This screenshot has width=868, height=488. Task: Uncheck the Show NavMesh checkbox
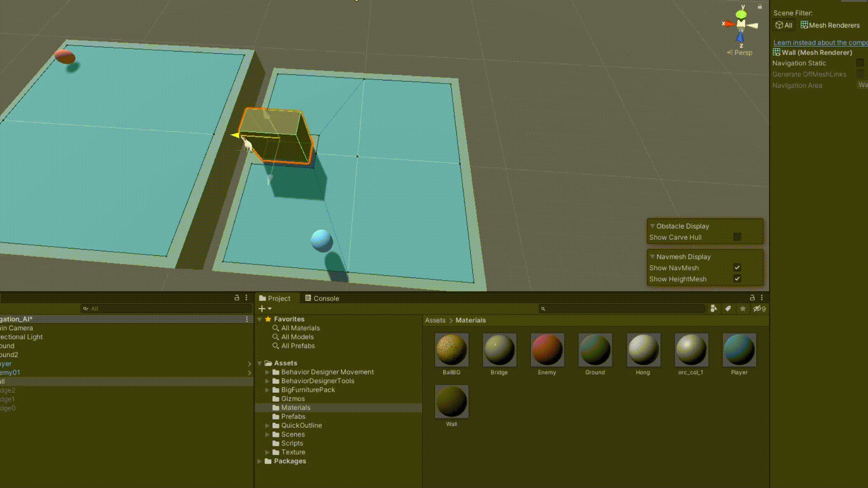737,267
